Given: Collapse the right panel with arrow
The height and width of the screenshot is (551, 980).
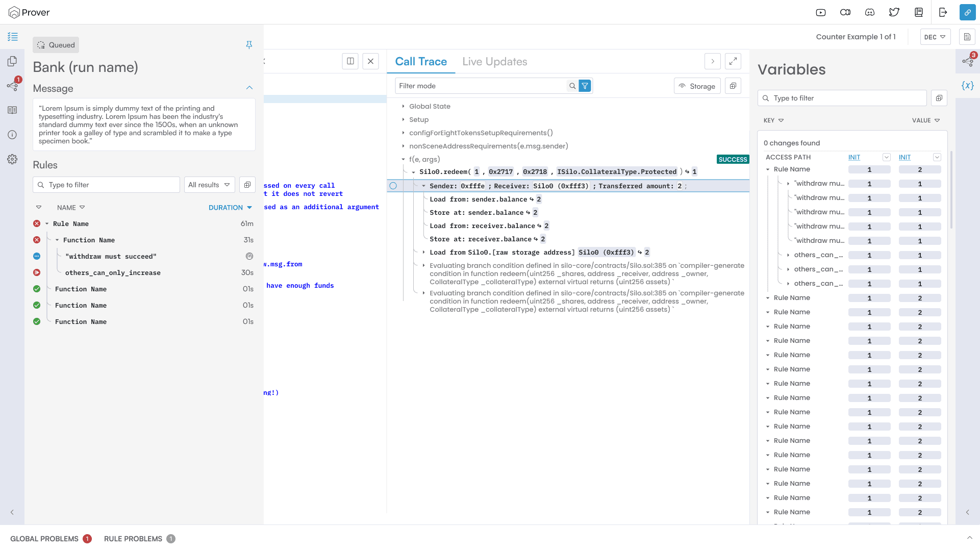Looking at the screenshot, I should [x=968, y=512].
